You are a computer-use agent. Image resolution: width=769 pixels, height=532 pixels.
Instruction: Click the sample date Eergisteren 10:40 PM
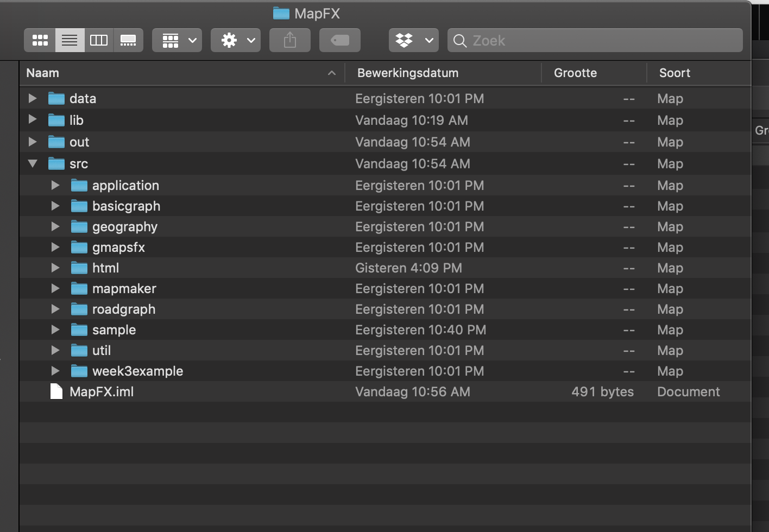[x=420, y=330]
